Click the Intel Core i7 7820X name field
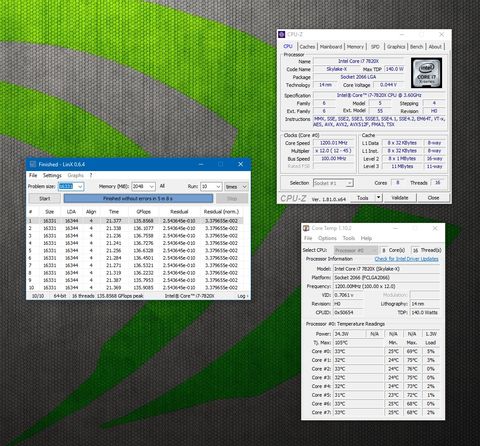 click(x=358, y=61)
